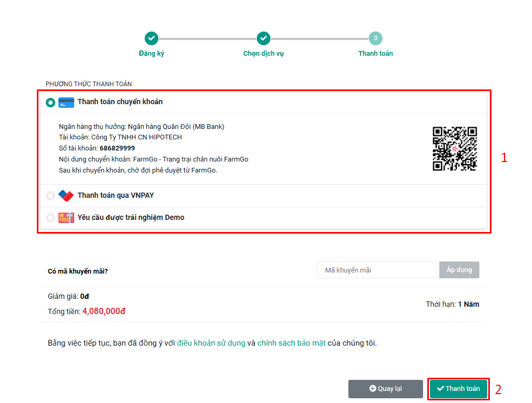The image size is (532, 403).
Task: Click the Thanh toán step label at top
Action: [375, 54]
